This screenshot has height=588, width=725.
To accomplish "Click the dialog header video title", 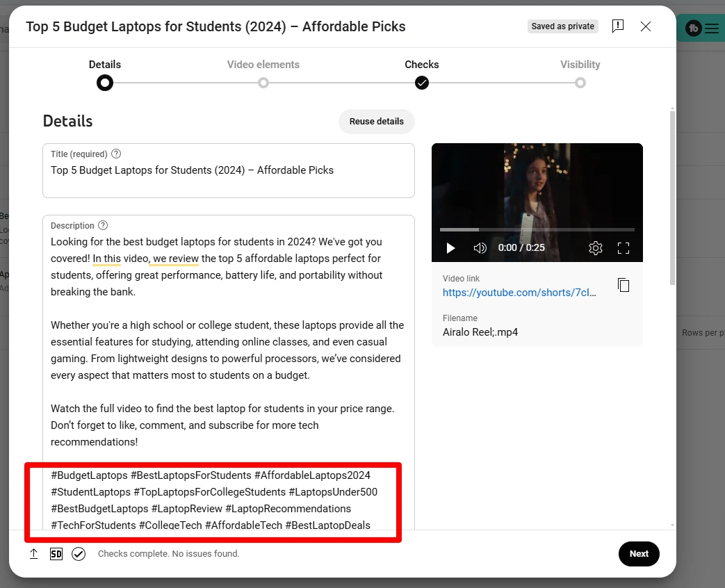I will [215, 27].
